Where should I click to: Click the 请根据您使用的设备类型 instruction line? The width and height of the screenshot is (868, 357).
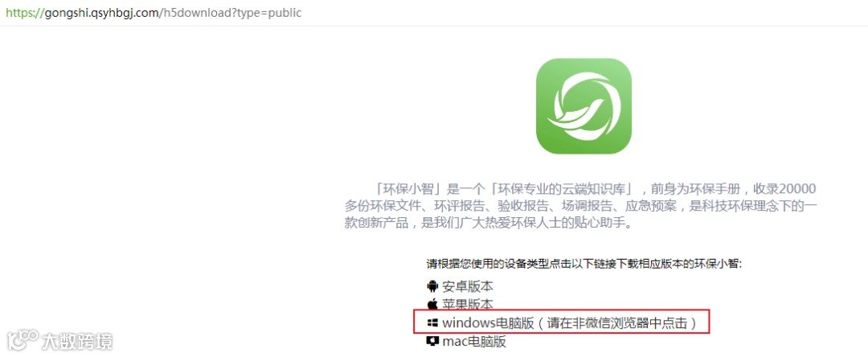(x=588, y=264)
